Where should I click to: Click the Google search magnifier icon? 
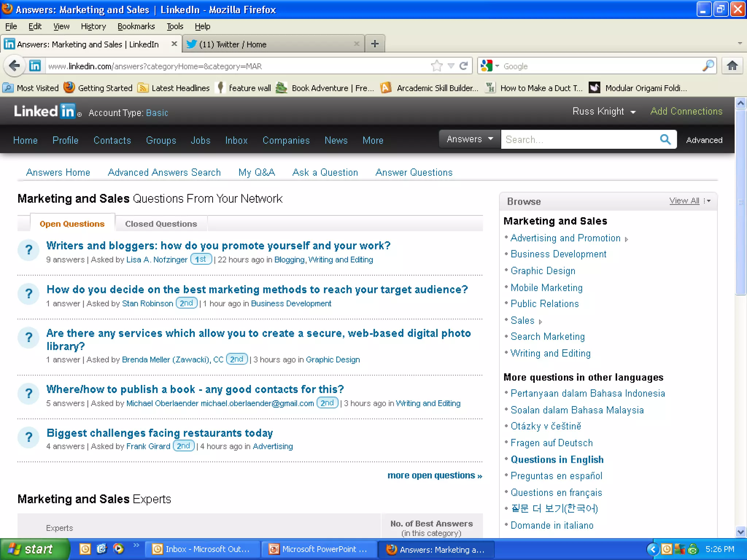pyautogui.click(x=708, y=66)
